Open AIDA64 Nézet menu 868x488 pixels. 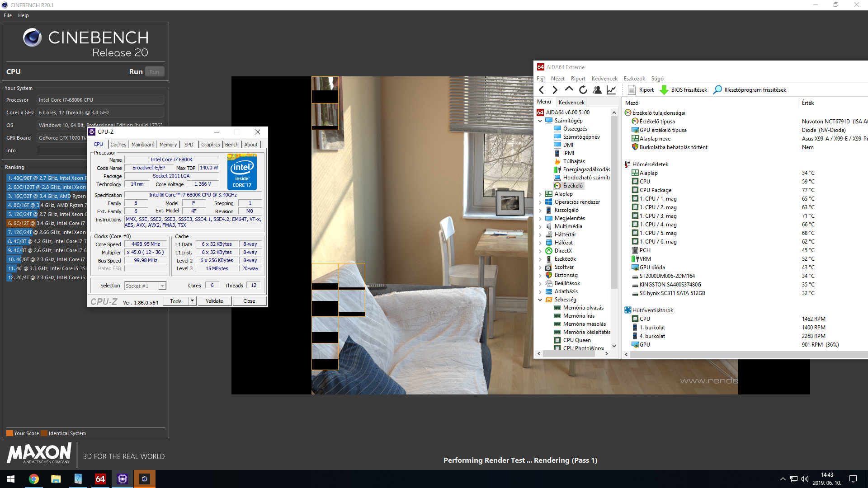point(558,79)
